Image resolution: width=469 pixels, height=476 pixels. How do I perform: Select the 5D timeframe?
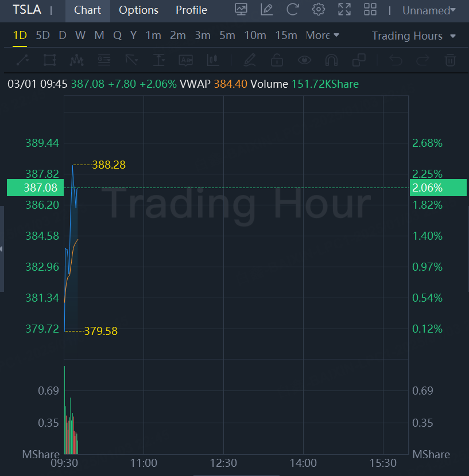[x=42, y=36]
